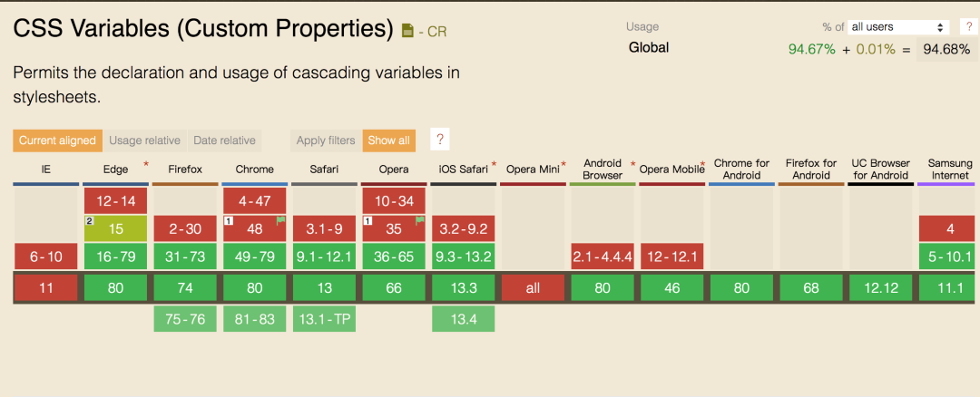Screen dimensions: 980x397
Task: Switch to Usage relative view
Action: coord(145,140)
